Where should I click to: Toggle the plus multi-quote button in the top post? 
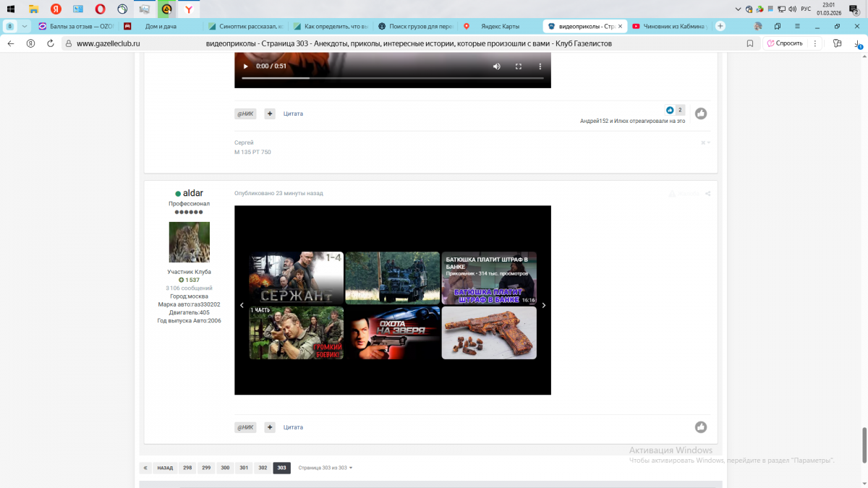coord(270,114)
